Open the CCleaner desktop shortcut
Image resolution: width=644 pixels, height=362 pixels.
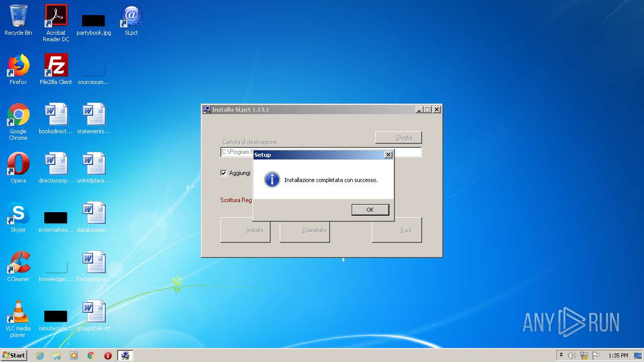coord(18,266)
